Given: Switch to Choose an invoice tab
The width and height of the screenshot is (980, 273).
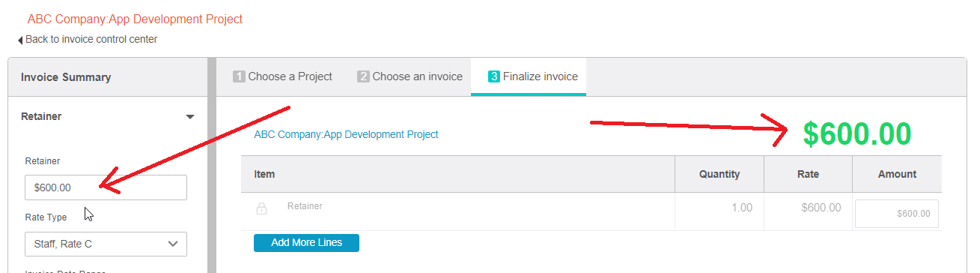Looking at the screenshot, I should [x=410, y=76].
